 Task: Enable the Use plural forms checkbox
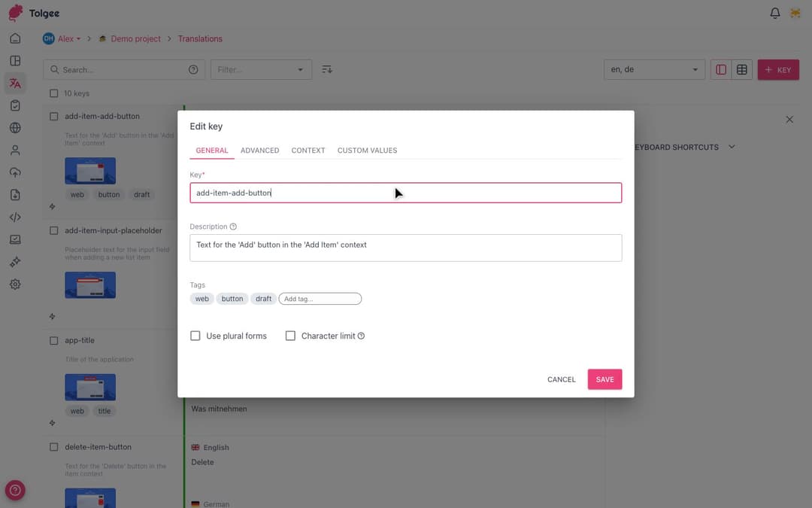tap(195, 336)
